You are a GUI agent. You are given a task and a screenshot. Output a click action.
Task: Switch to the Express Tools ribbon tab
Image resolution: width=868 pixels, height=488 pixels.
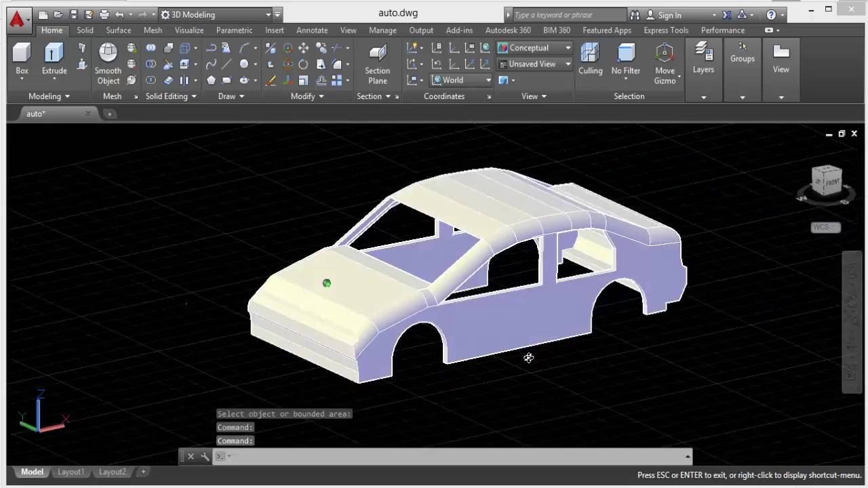click(x=665, y=30)
